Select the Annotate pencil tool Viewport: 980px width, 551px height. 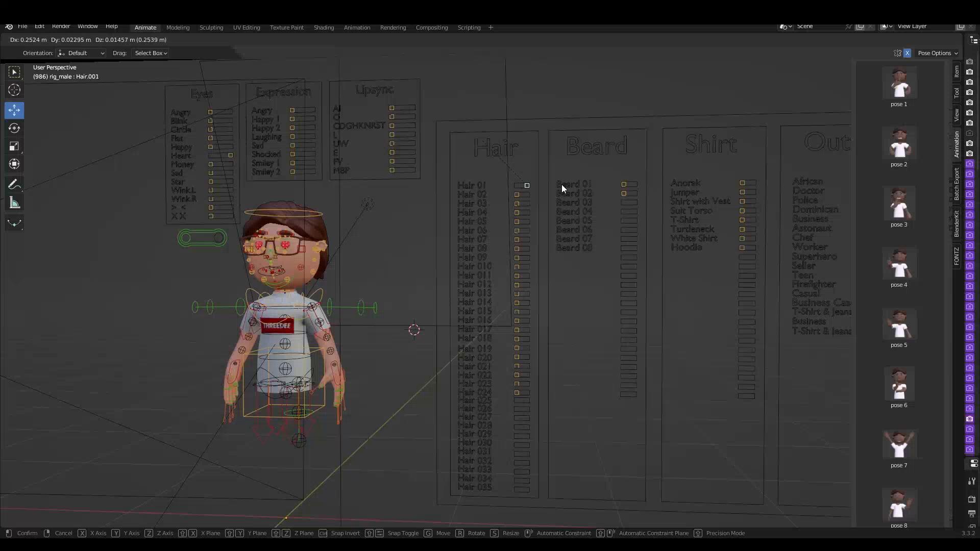pos(14,184)
